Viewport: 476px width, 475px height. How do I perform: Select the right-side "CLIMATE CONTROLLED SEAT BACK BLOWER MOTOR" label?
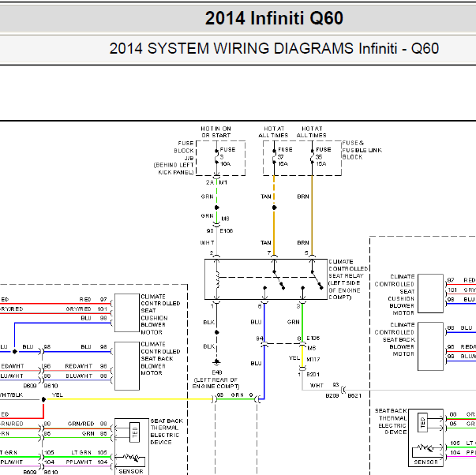pyautogui.click(x=395, y=339)
